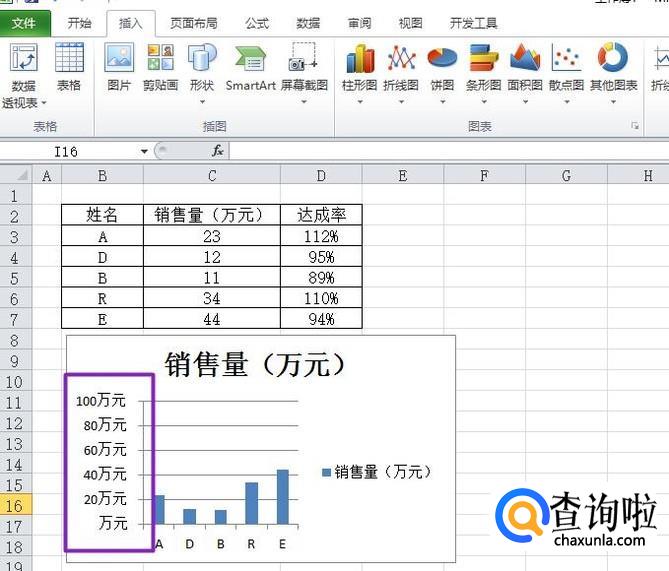The image size is (669, 571).
Task: Switch to the 视图 View tab
Action: [x=410, y=23]
